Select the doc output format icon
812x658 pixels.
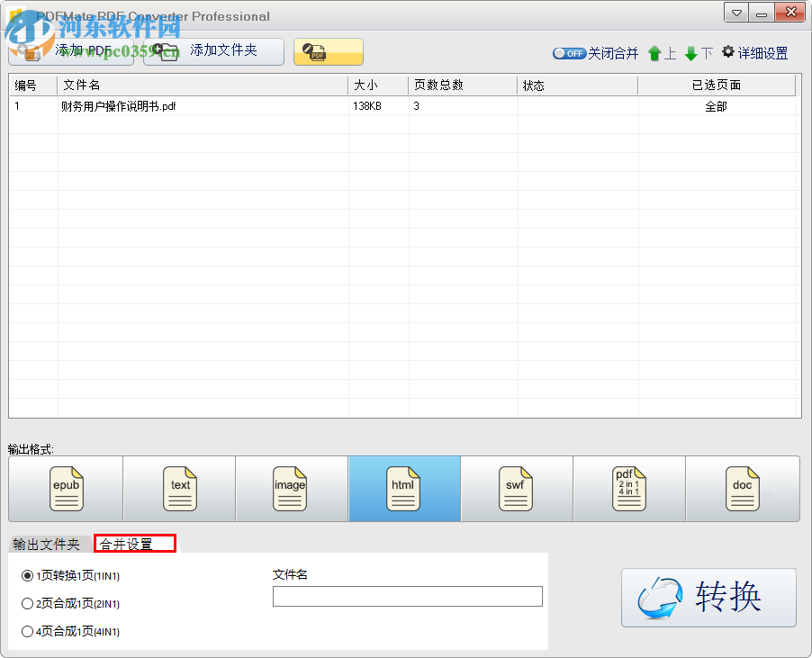point(742,489)
